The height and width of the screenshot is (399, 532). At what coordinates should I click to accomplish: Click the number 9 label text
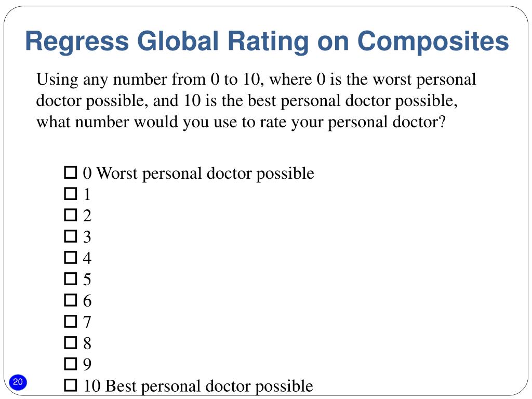point(87,365)
